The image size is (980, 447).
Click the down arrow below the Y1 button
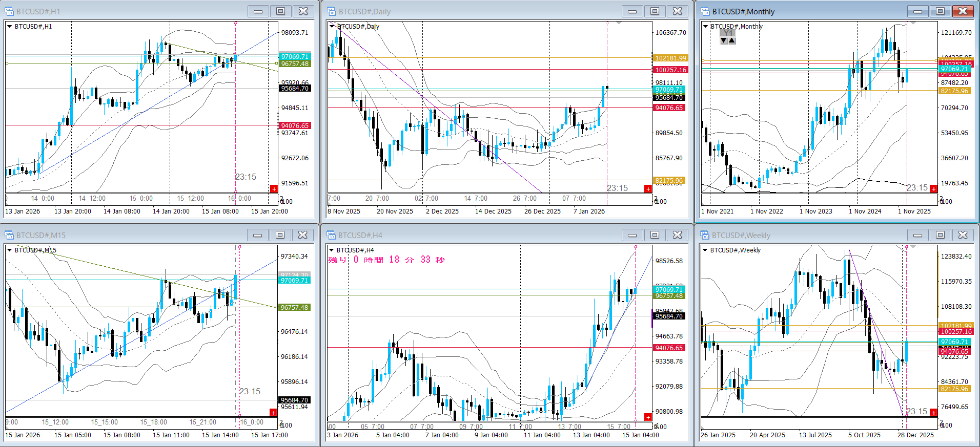(724, 40)
